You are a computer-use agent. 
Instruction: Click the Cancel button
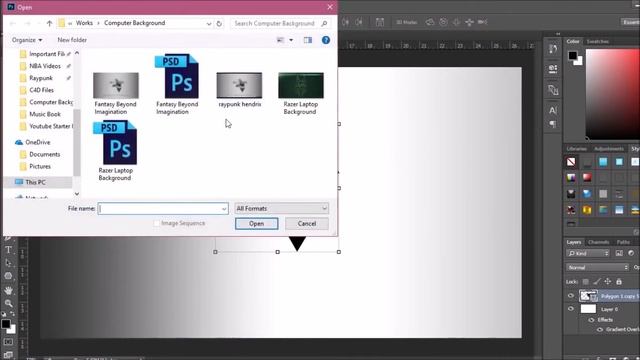click(307, 224)
